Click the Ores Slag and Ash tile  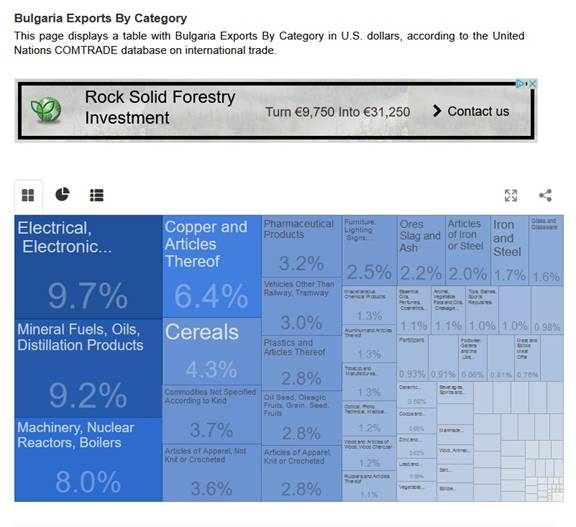421,250
